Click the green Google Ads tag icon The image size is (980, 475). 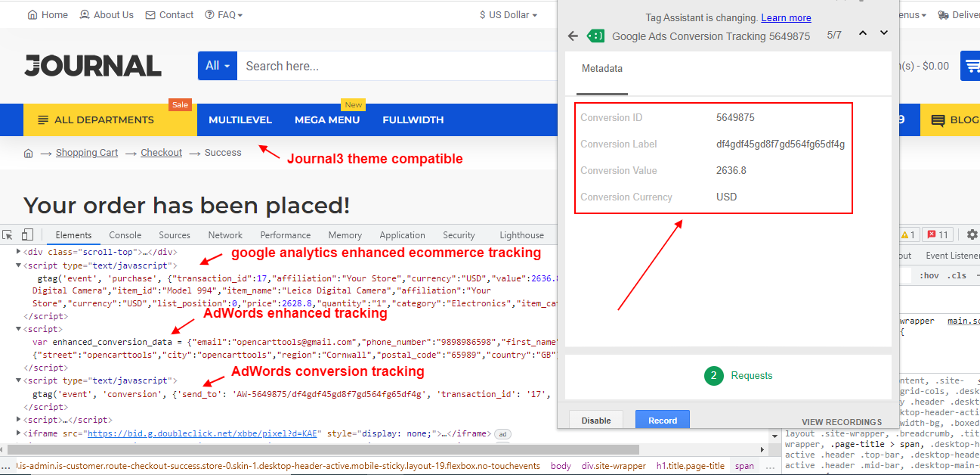coord(596,36)
